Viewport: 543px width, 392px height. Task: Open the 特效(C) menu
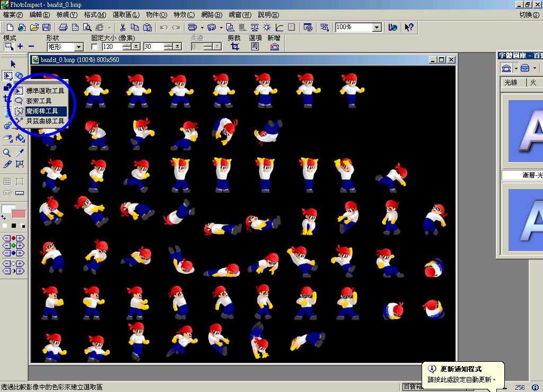click(184, 15)
